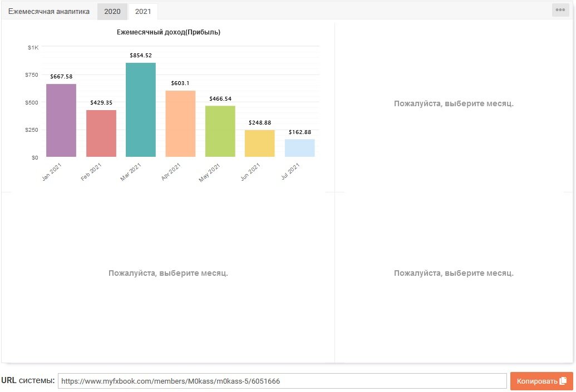
Task: Click the $466.54 value label
Action: (x=220, y=98)
